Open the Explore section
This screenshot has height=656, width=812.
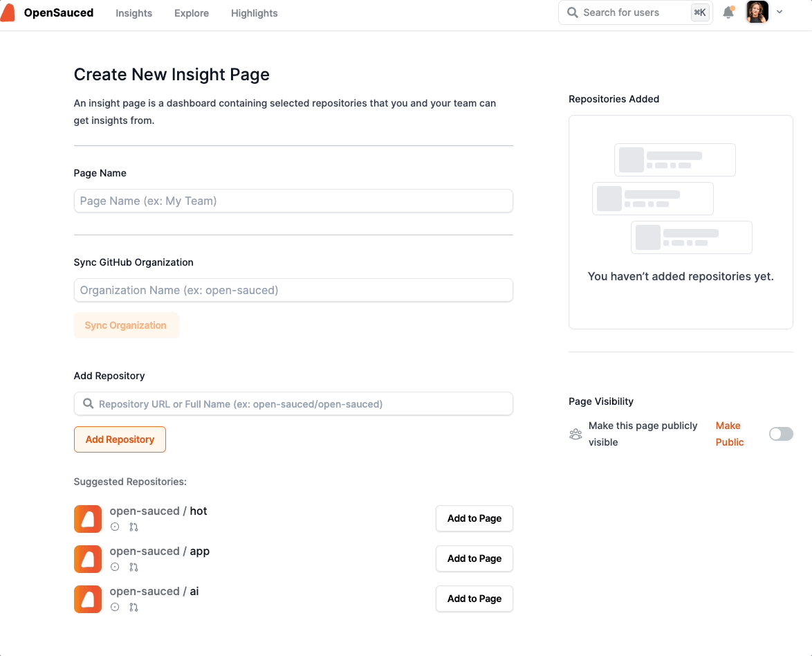tap(192, 12)
